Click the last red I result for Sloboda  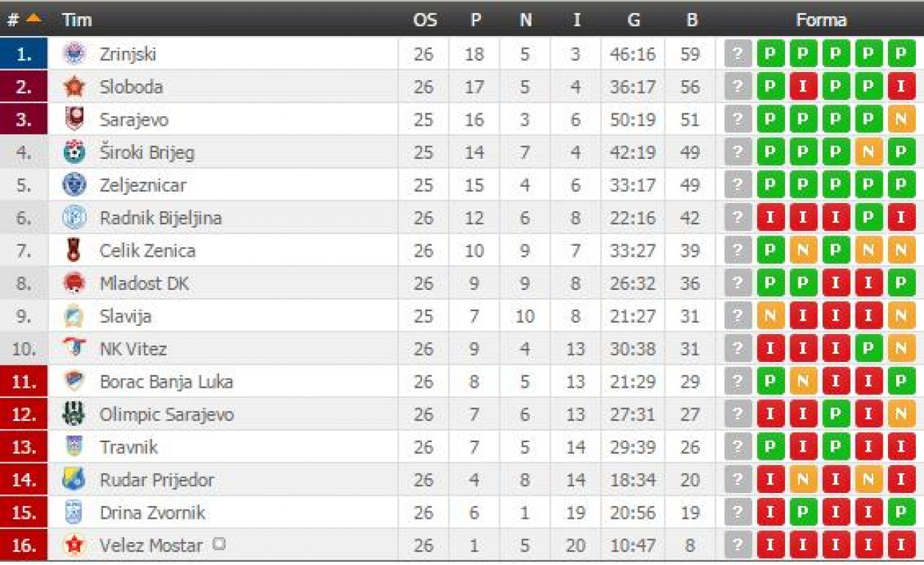tap(900, 87)
